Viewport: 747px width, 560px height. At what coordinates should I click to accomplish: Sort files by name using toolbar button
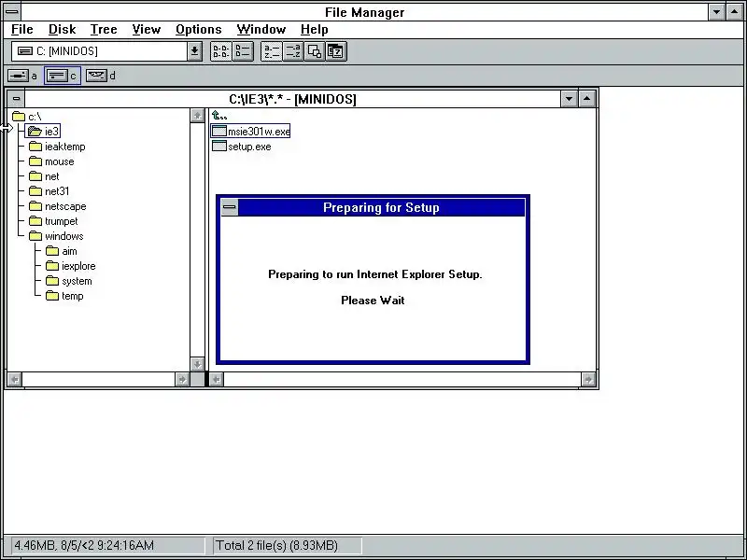pyautogui.click(x=272, y=51)
